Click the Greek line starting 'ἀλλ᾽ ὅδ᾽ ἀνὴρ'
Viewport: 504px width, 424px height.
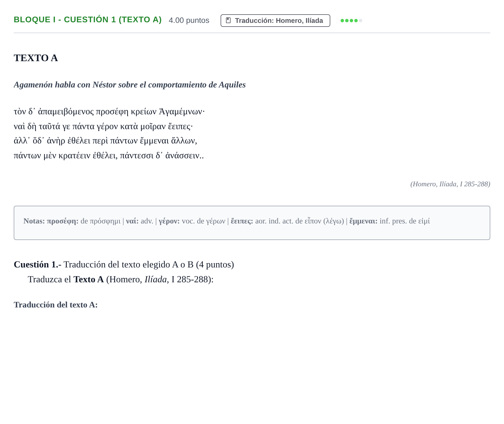105,141
